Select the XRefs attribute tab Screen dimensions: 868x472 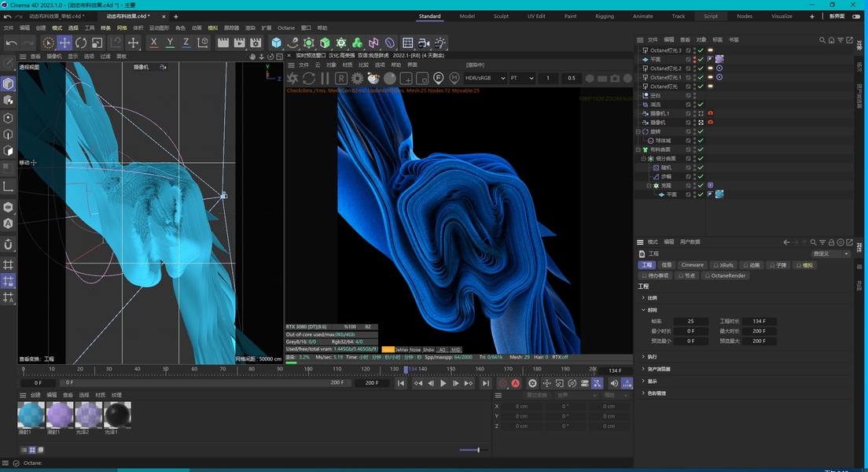point(723,265)
